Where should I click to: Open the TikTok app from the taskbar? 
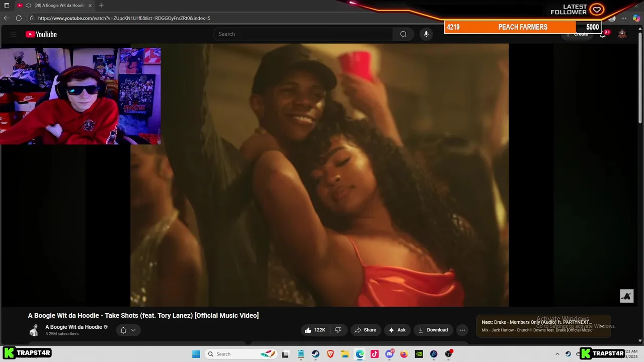[374, 354]
